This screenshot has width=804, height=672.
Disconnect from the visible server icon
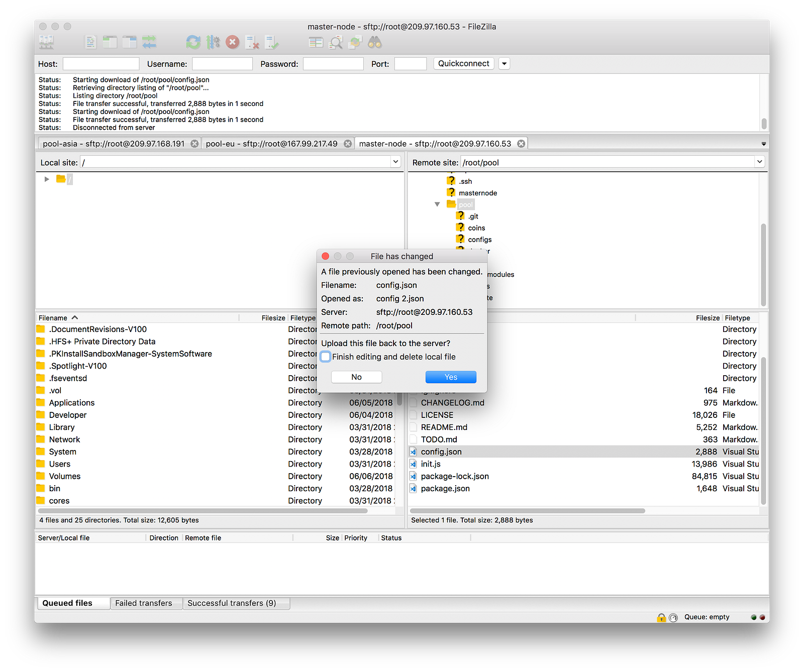252,42
